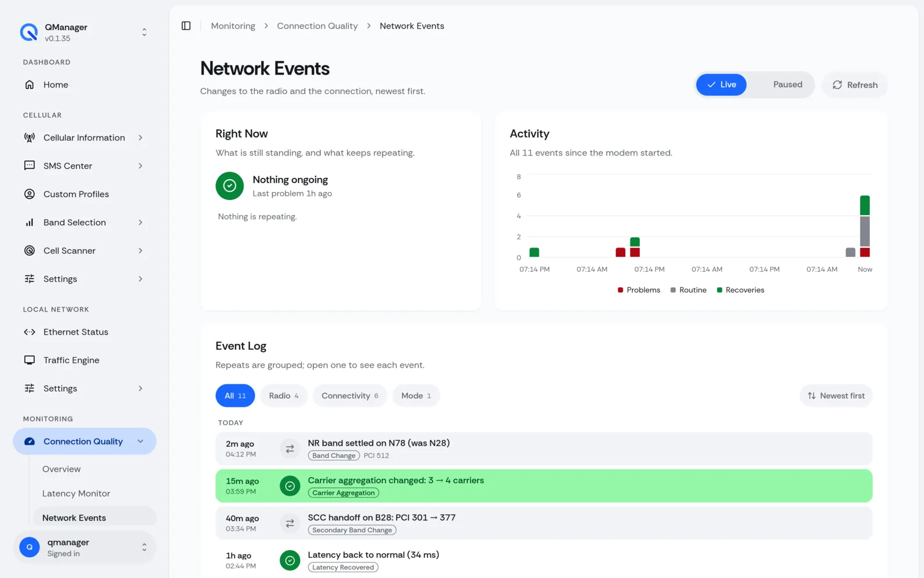924x578 pixels.
Task: Expand Local Network Settings chevron
Action: tap(140, 388)
